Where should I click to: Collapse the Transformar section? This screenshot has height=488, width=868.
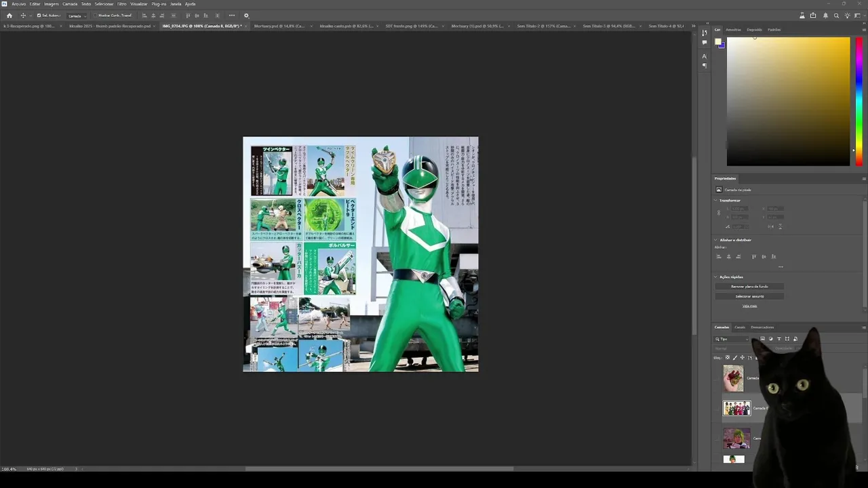coord(715,201)
